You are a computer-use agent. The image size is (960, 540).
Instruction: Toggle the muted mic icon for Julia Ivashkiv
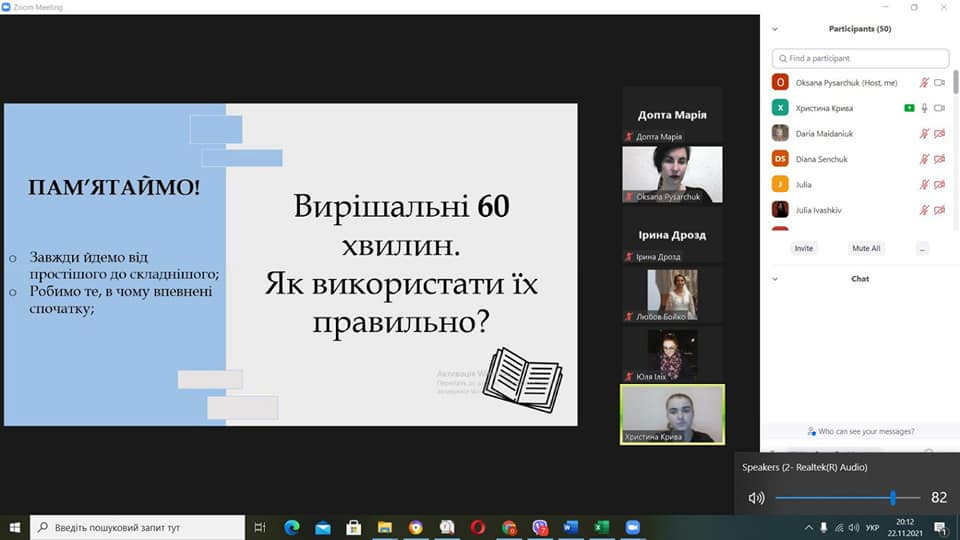pyautogui.click(x=924, y=210)
